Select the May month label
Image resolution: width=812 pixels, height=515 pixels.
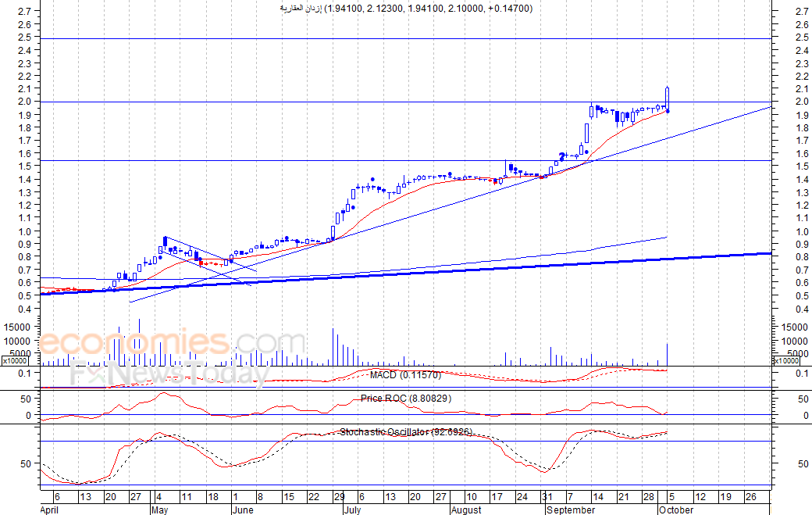click(160, 510)
